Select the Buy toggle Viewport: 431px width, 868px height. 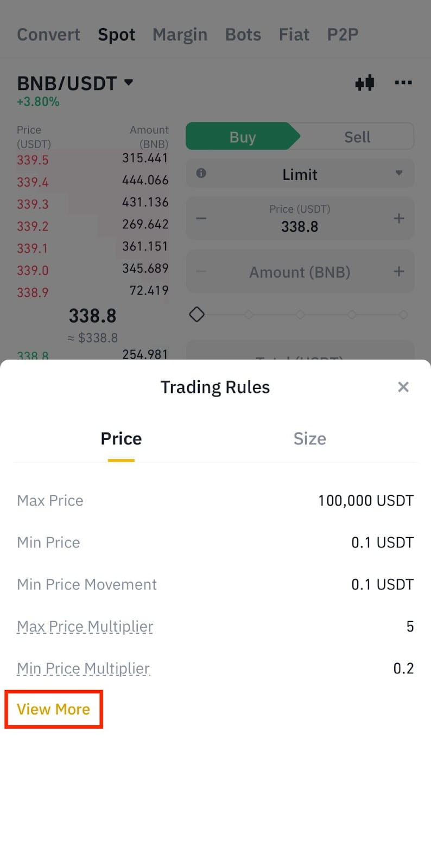(242, 137)
